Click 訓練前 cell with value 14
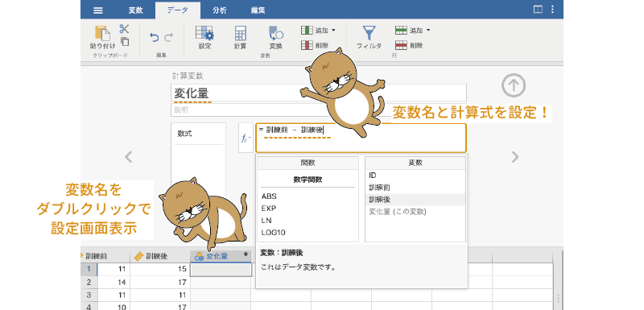 click(x=114, y=282)
